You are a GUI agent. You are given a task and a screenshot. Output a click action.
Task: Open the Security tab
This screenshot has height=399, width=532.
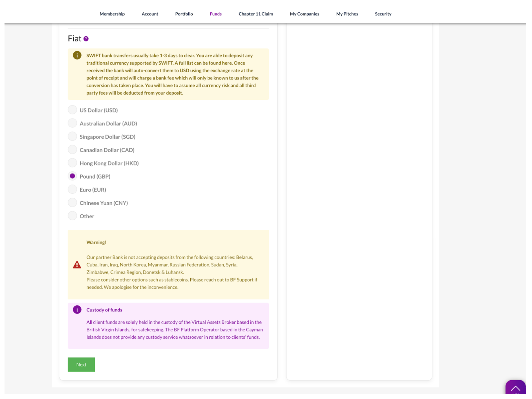point(383,14)
